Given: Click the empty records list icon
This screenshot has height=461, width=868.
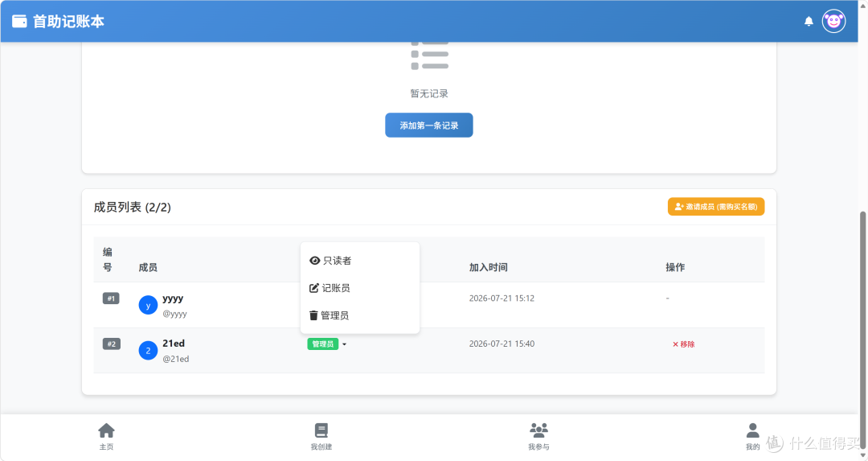Looking at the screenshot, I should click(x=429, y=55).
